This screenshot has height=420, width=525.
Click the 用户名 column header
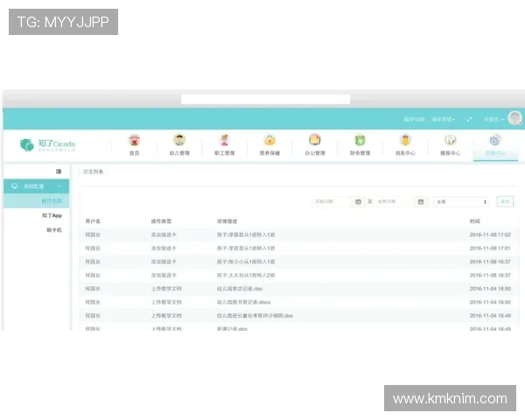(93, 221)
